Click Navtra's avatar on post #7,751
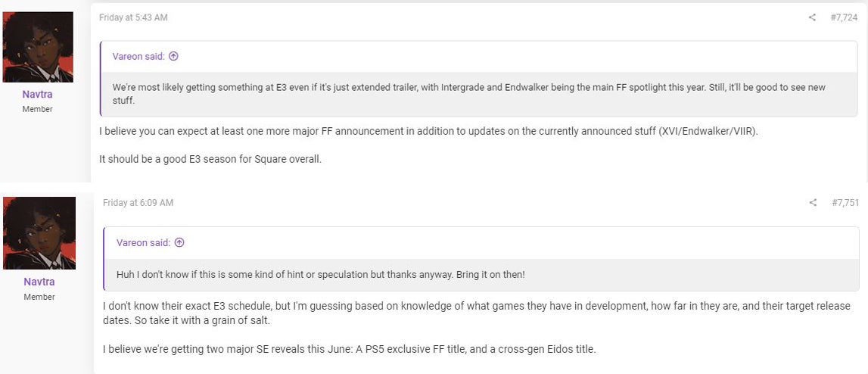 [39, 233]
